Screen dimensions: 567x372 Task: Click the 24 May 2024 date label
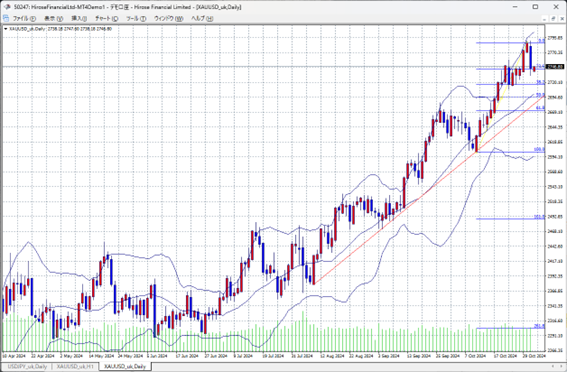coord(129,356)
